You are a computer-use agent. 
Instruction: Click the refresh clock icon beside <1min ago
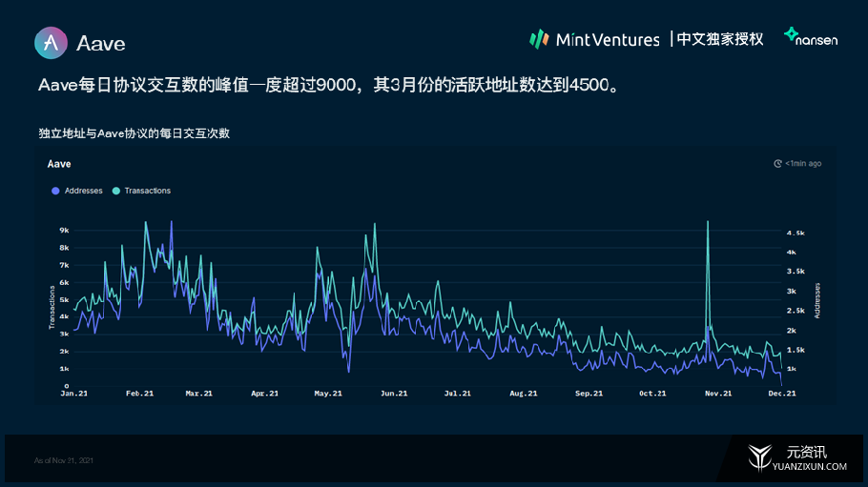click(777, 163)
